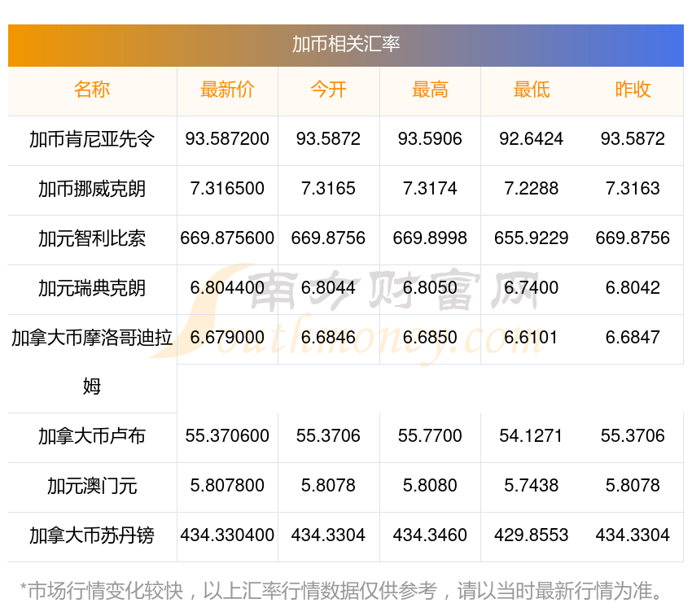Screen dimensions: 692x616
Task: Select the 昨收 column header
Action: coord(633,90)
